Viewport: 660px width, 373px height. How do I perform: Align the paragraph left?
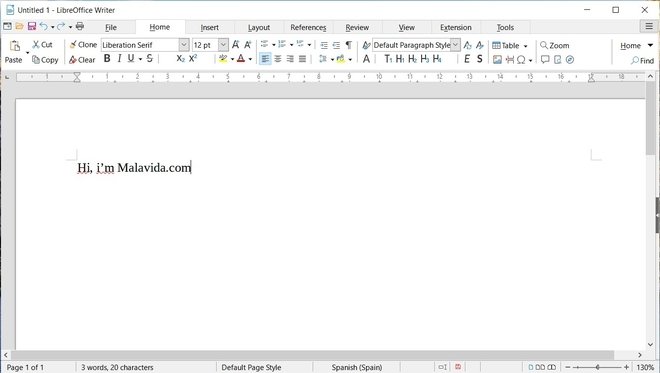pyautogui.click(x=265, y=59)
